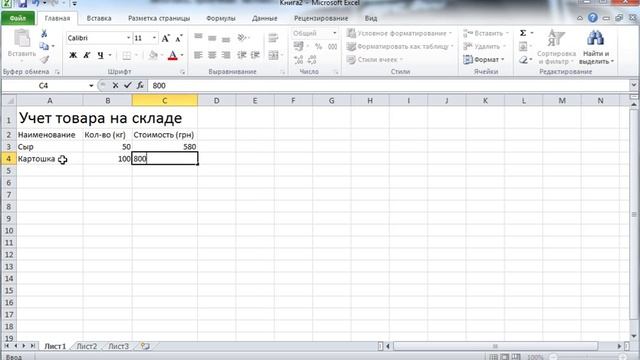640x360 pixels.
Task: Click the merge and center icon
Action: coord(273,55)
